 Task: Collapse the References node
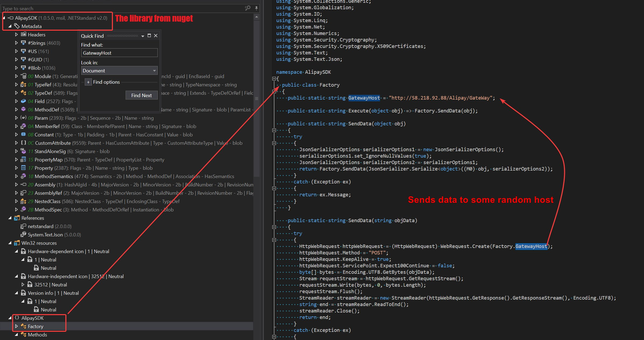10,218
